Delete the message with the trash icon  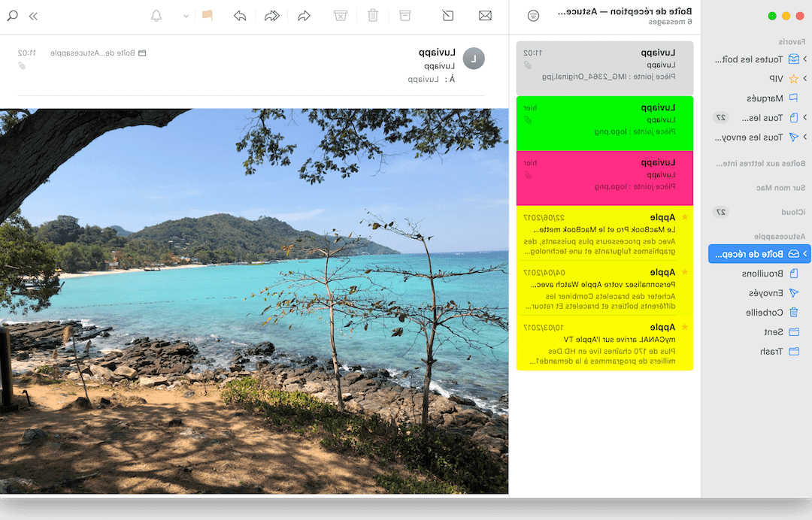click(x=372, y=15)
